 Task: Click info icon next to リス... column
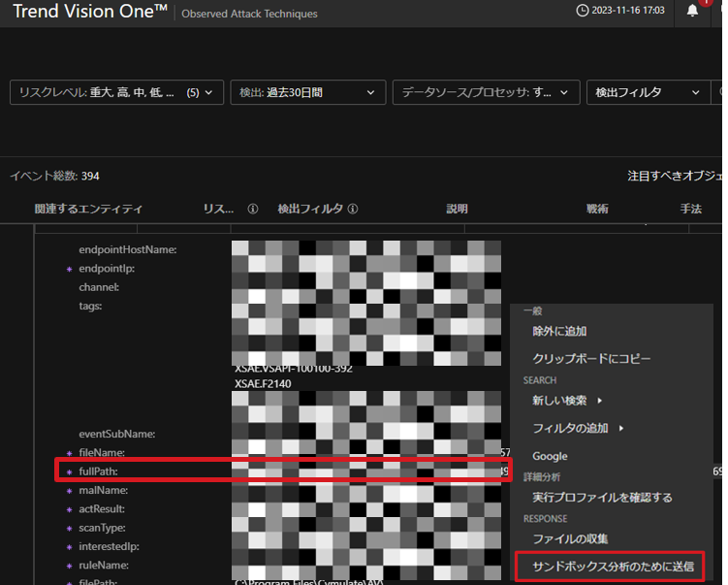click(x=253, y=209)
